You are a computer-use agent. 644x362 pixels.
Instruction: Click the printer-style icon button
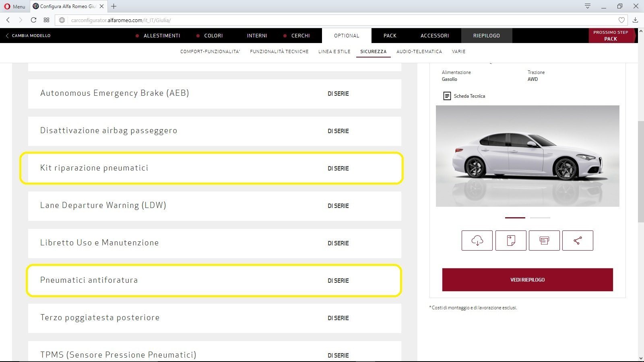(x=544, y=241)
